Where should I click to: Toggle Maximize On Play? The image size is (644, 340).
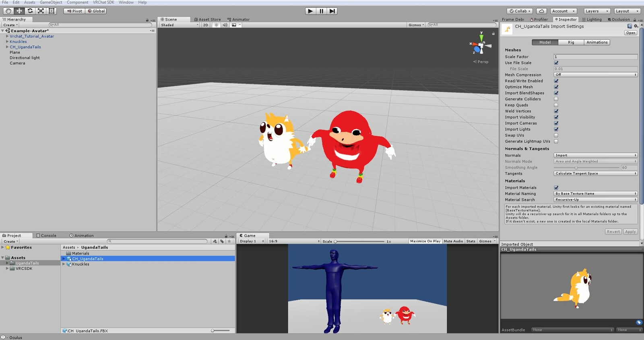click(x=425, y=241)
